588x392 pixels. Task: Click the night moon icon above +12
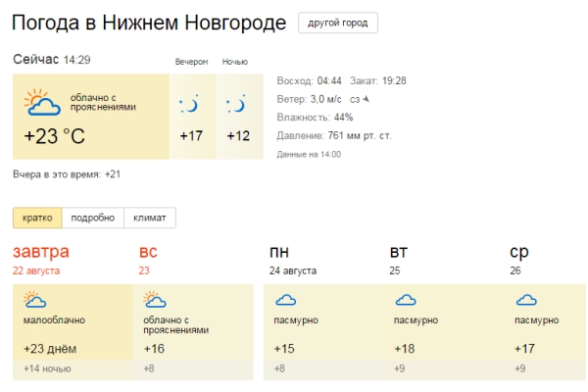coord(236,104)
